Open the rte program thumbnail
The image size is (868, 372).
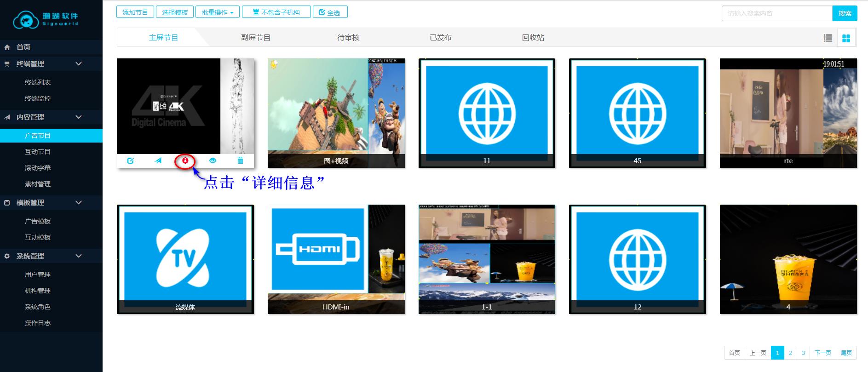pyautogui.click(x=788, y=113)
